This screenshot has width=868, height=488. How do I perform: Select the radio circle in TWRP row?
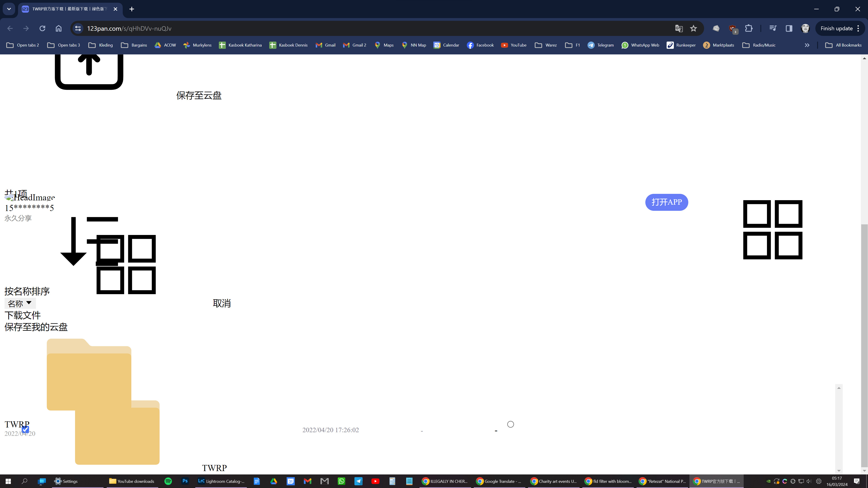(510, 424)
